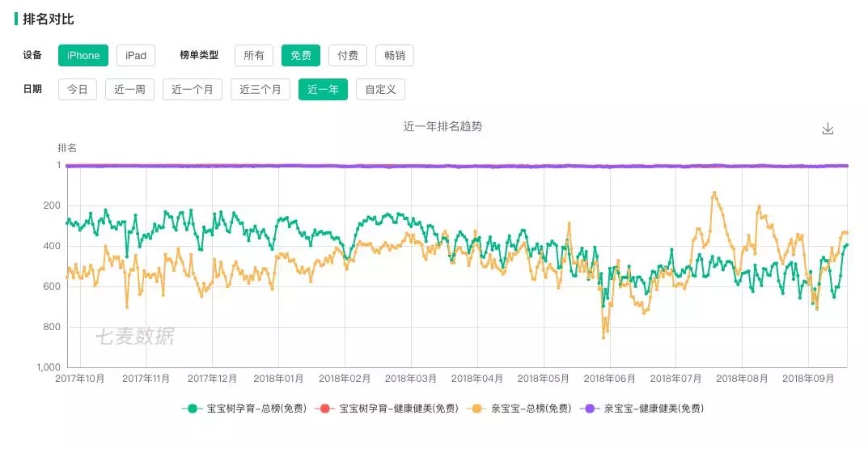Image resolution: width=868 pixels, height=449 pixels.
Task: Switch device to iPad
Action: 136,55
